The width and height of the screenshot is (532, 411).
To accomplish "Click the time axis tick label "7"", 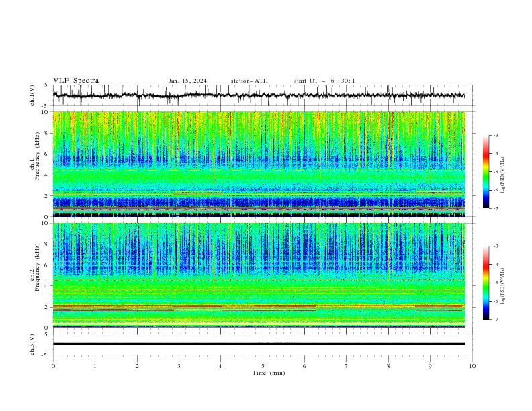I will [347, 366].
